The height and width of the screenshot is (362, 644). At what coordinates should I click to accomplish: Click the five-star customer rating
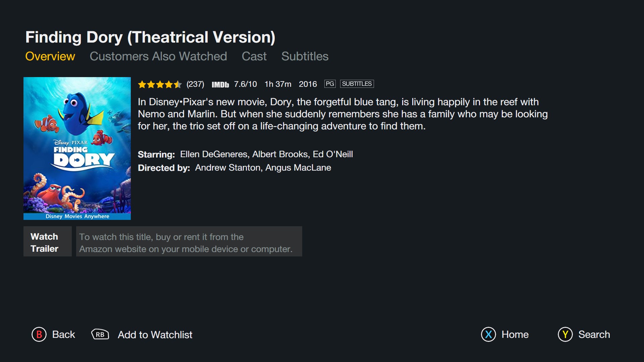click(x=160, y=84)
